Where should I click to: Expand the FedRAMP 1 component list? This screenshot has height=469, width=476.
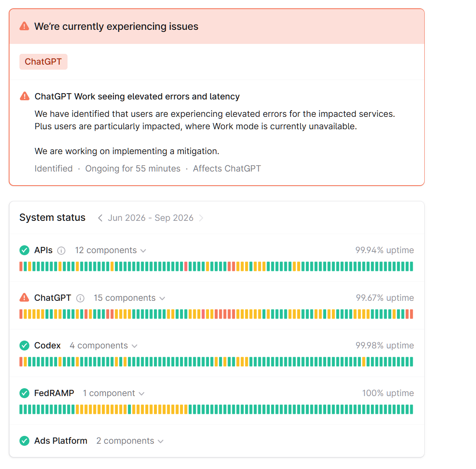(x=113, y=393)
